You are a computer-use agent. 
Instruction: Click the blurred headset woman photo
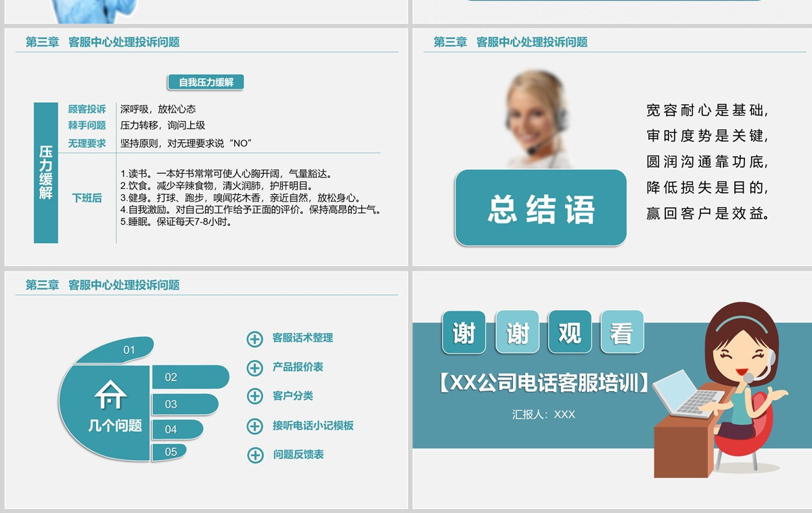coord(539,120)
